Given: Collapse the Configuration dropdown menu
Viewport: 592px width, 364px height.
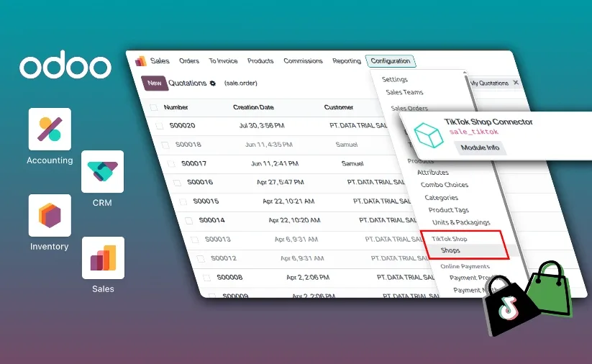Looking at the screenshot, I should (x=391, y=61).
